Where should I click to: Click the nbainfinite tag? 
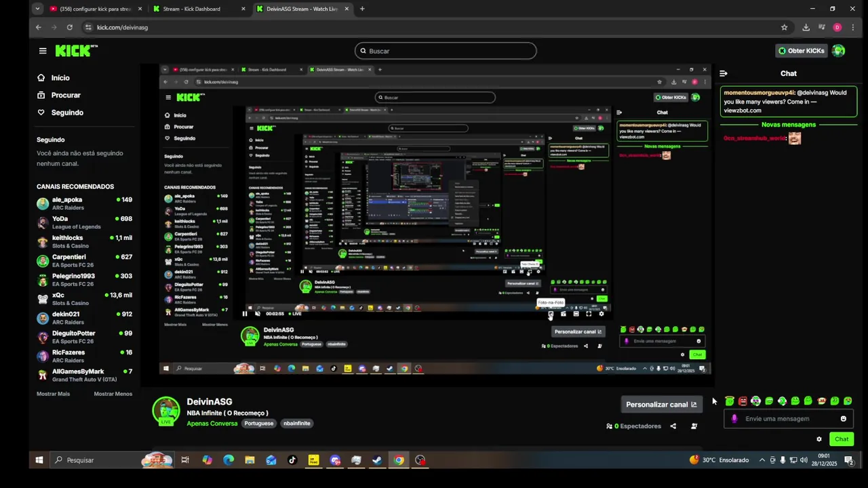pyautogui.click(x=297, y=424)
